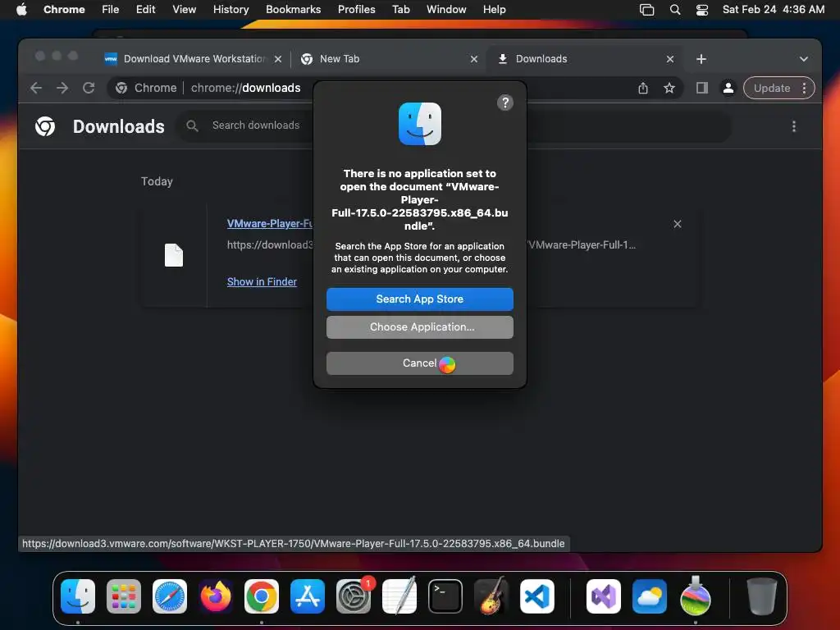Click Choose Application button
Screen dimensions: 840x630
coord(419,326)
